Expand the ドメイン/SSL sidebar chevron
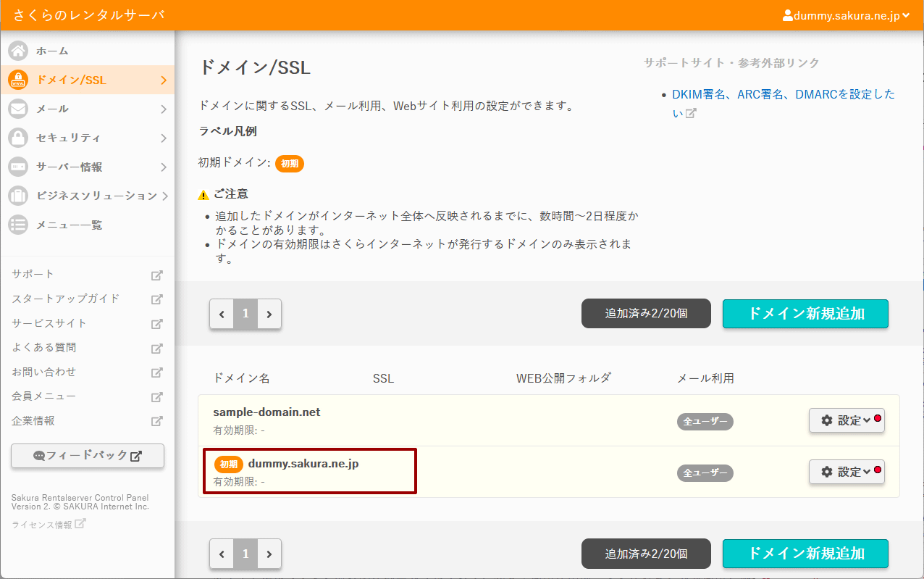This screenshot has width=924, height=579. pyautogui.click(x=164, y=80)
